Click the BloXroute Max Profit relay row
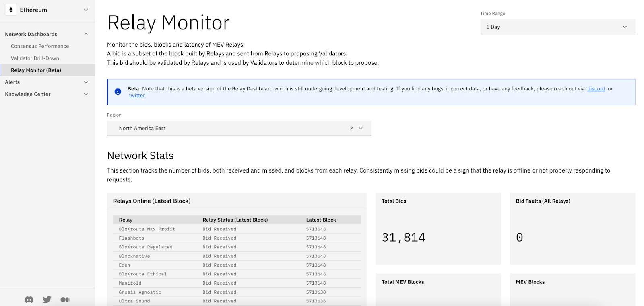 pyautogui.click(x=237, y=229)
